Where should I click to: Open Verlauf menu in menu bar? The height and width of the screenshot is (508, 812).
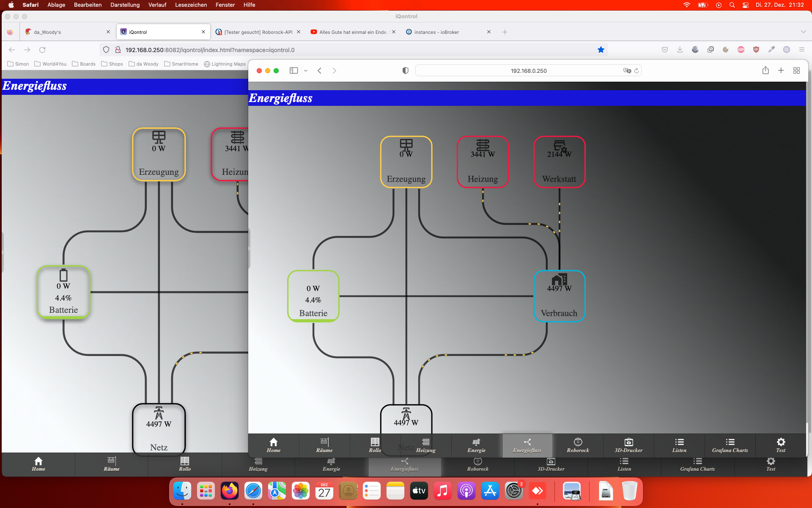coord(157,5)
